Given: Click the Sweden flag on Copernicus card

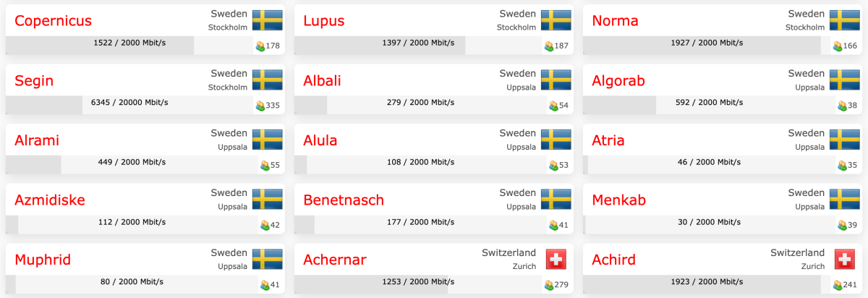Looking at the screenshot, I should pyautogui.click(x=267, y=20).
